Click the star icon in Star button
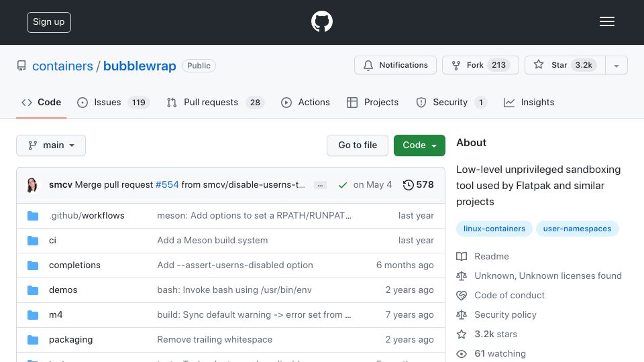644x362 pixels. [x=539, y=64]
